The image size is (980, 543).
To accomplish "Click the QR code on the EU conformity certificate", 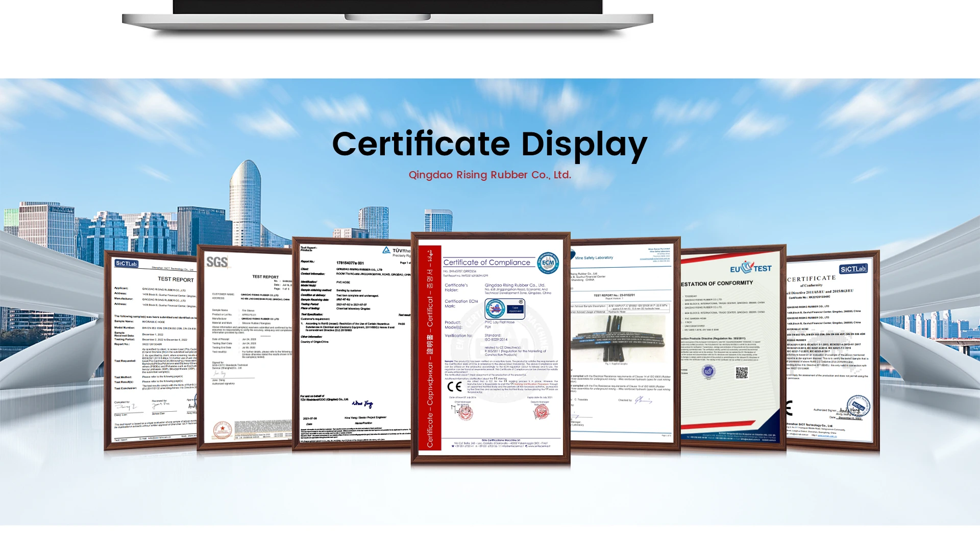I will tap(742, 373).
